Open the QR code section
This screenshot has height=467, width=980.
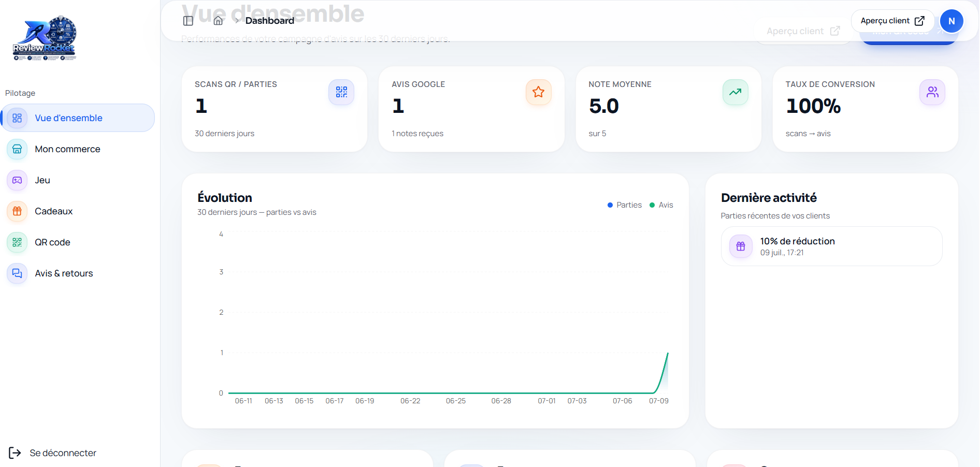click(78, 242)
